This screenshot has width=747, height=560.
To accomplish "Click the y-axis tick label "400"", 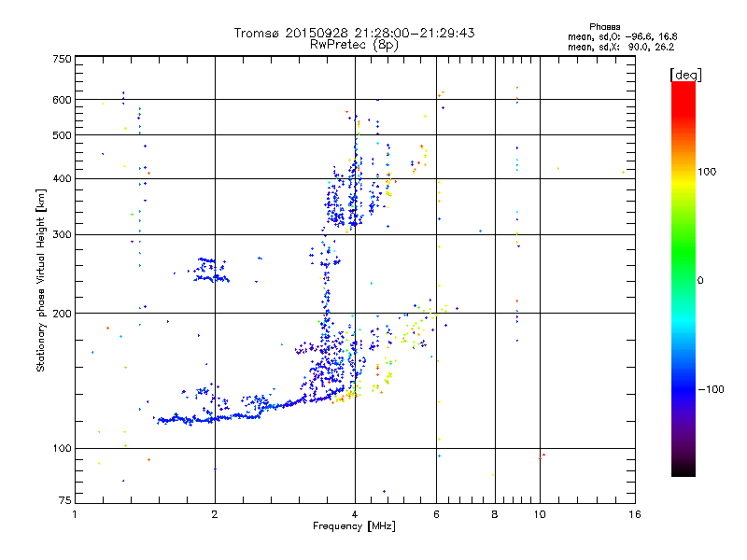I will coord(62,178).
